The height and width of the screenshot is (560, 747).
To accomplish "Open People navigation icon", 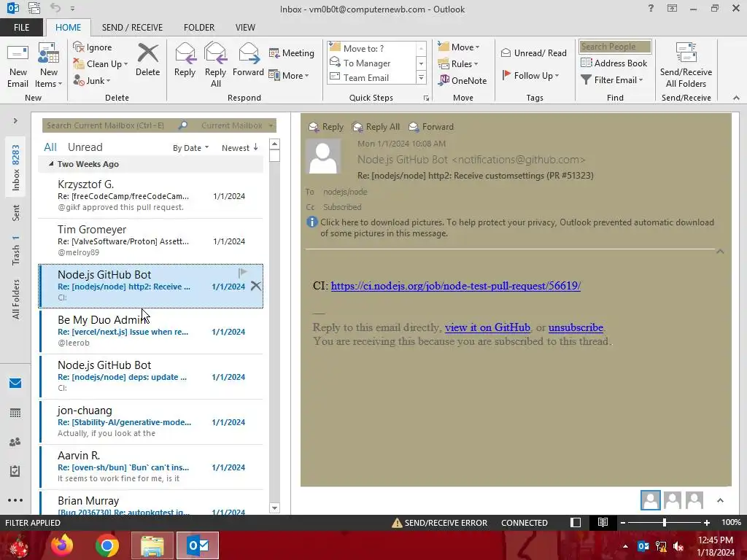I will point(15,442).
